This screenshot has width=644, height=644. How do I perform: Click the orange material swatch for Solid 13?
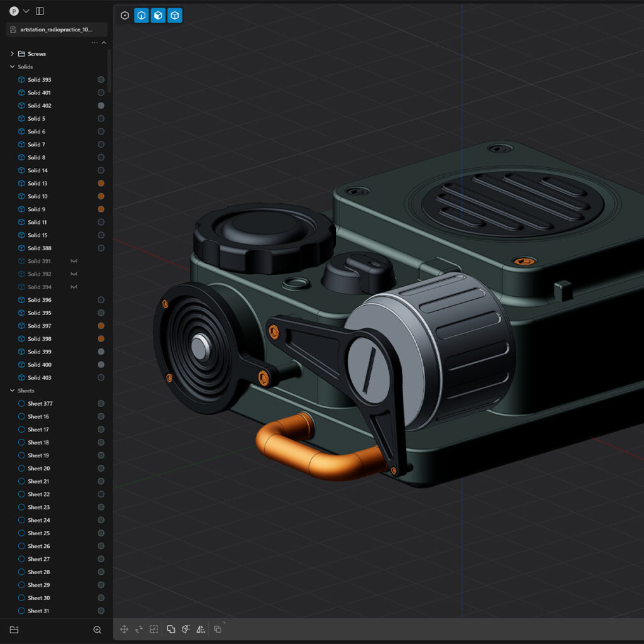point(101,184)
